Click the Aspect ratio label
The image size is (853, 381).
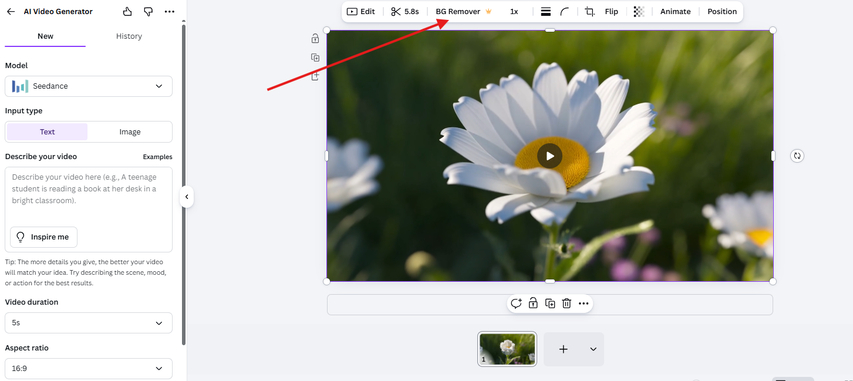click(x=27, y=348)
